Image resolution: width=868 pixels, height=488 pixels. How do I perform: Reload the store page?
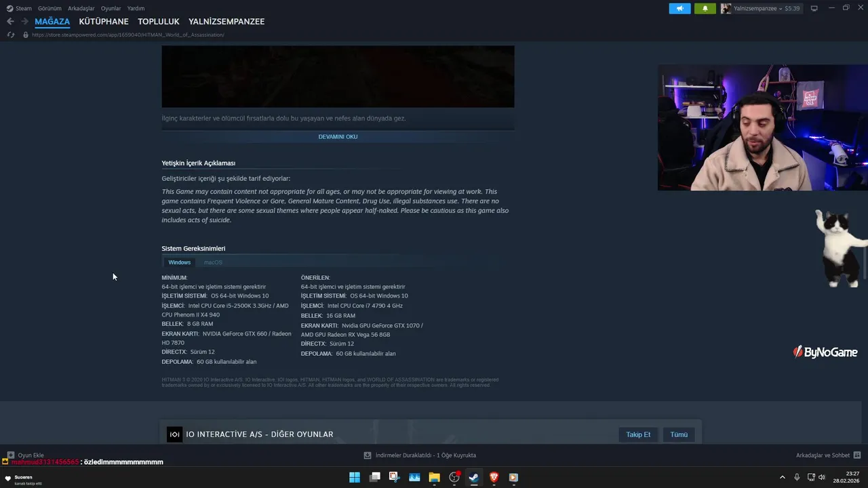(10, 35)
